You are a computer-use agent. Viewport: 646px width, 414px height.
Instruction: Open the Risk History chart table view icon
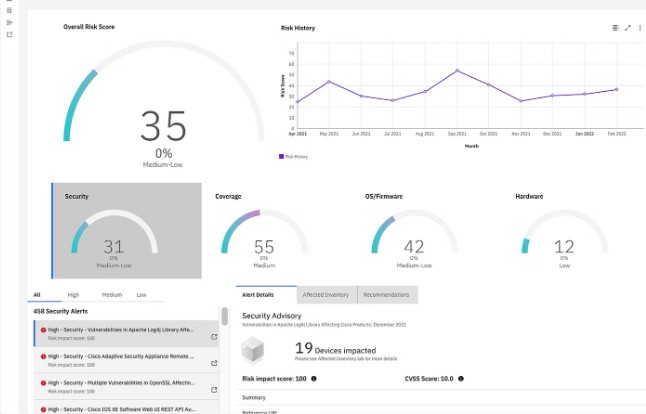point(615,28)
